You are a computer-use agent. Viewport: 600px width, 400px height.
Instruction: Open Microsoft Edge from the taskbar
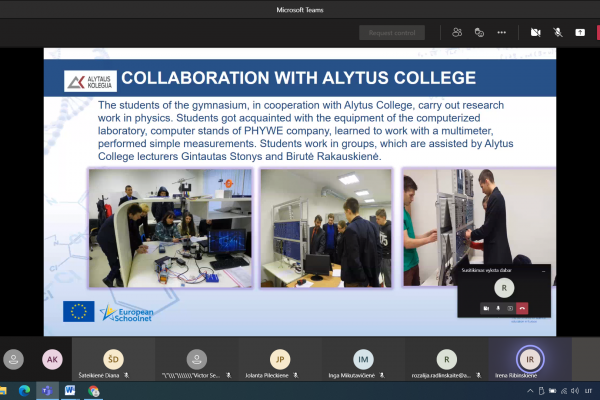point(24,391)
